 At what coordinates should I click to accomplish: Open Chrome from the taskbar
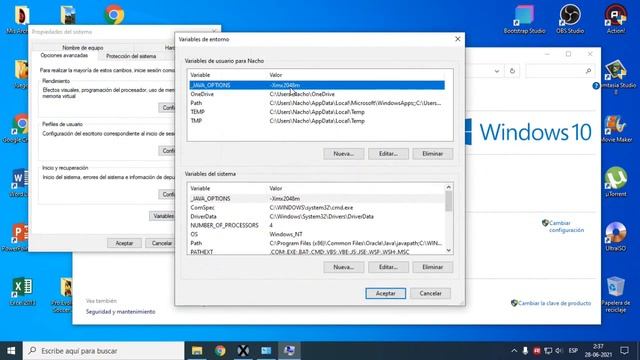coord(220,351)
